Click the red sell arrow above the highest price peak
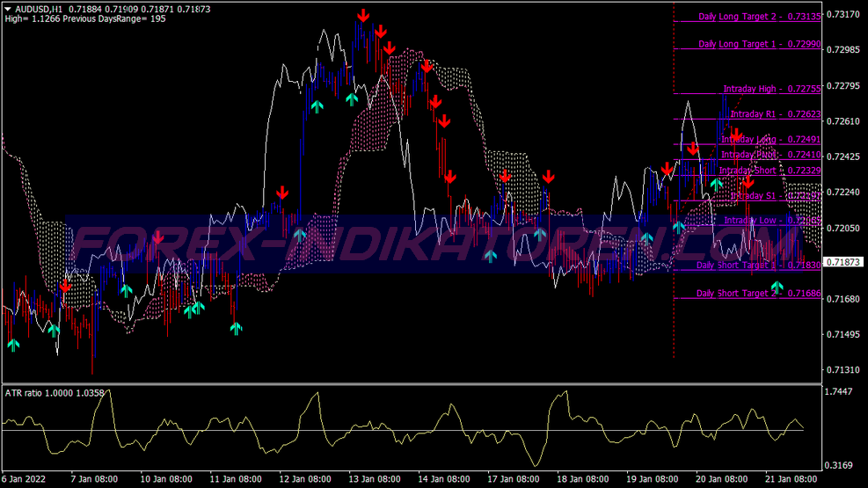 [363, 16]
